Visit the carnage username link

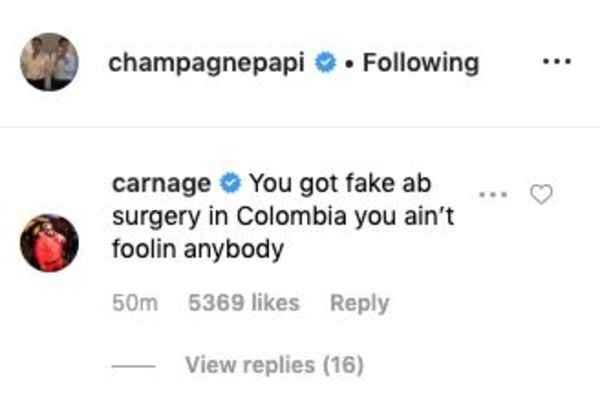(161, 184)
